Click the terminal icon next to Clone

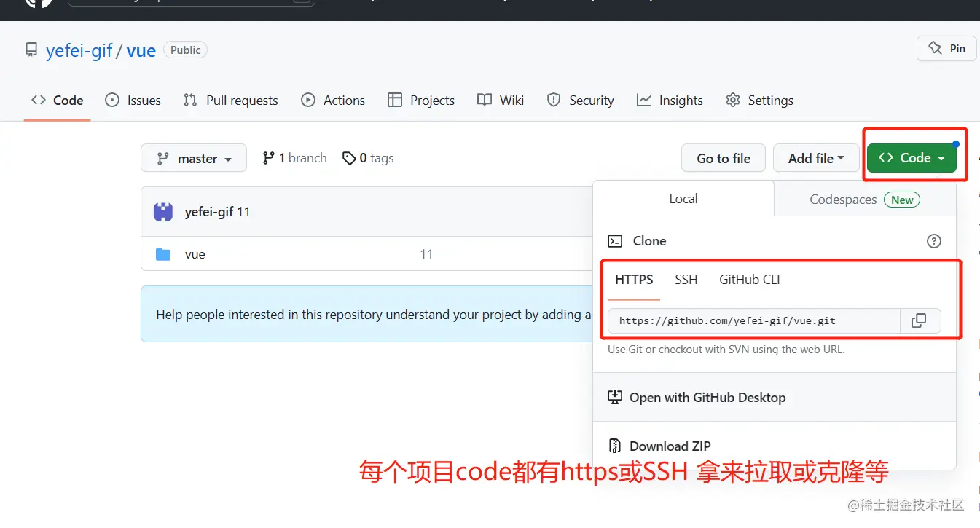(x=615, y=241)
